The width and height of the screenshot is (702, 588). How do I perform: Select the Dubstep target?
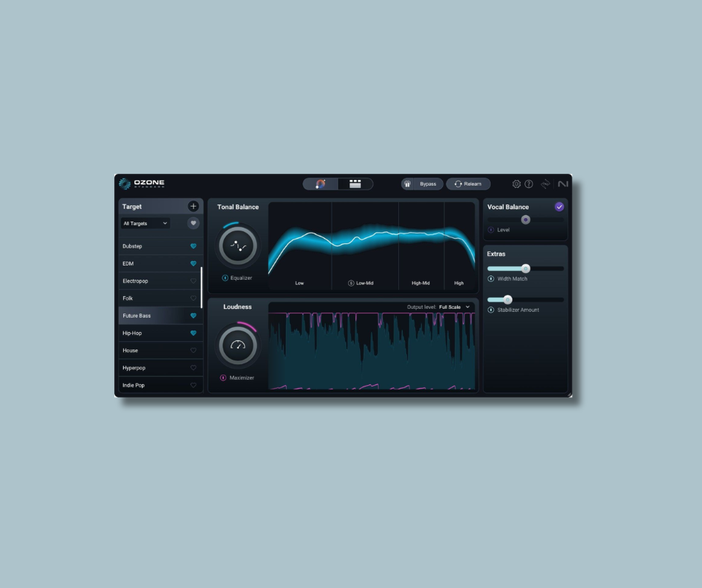pos(161,246)
